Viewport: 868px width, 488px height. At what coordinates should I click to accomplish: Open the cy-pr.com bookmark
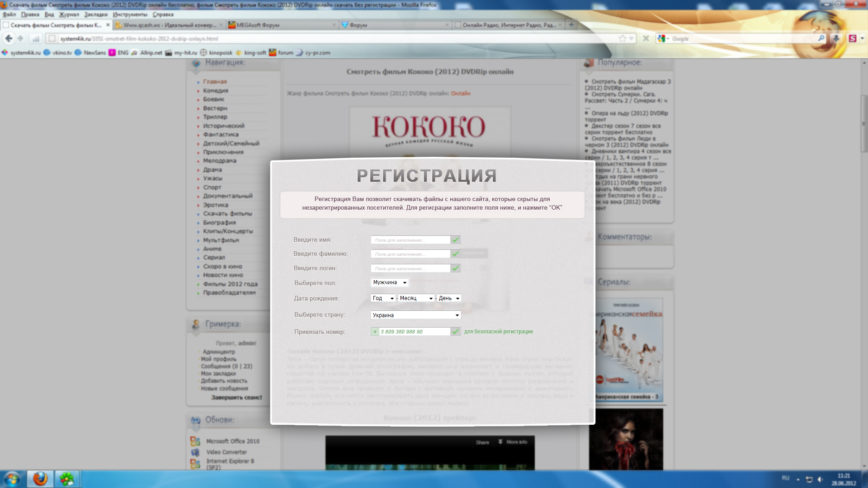(313, 53)
